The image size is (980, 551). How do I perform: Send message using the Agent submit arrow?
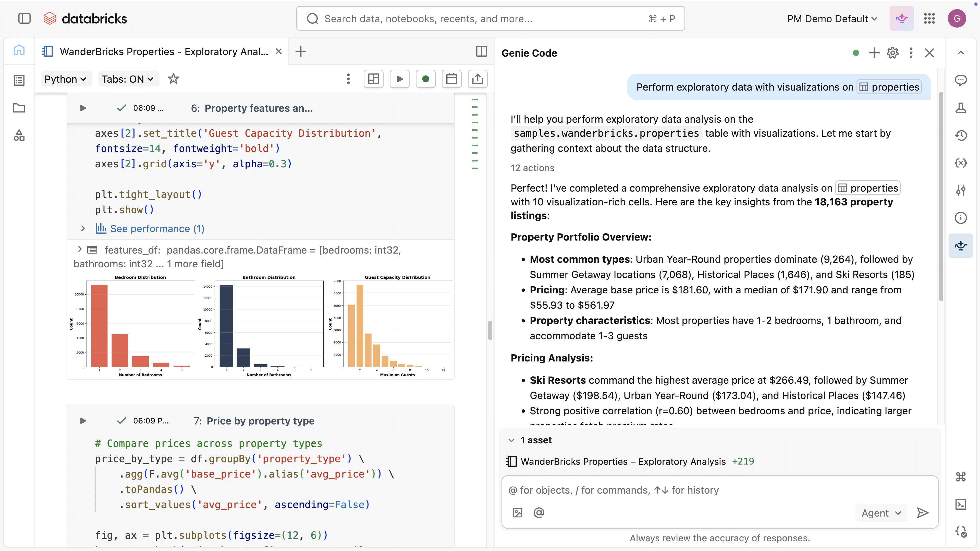[923, 512]
